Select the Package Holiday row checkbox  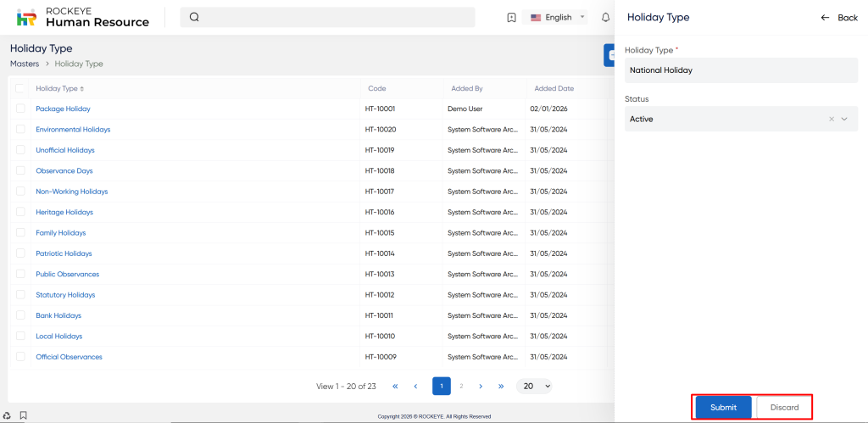click(20, 109)
